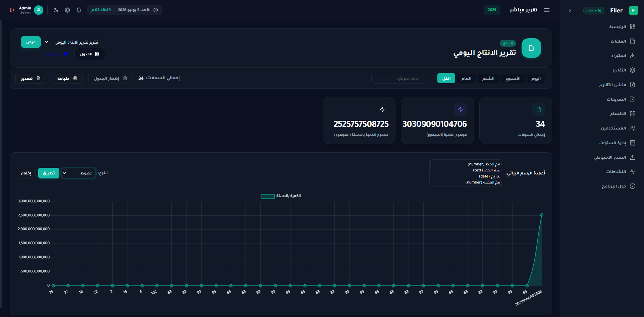
Task: Collapse the sidebar using the chevron arrow
Action: pyautogui.click(x=570, y=10)
